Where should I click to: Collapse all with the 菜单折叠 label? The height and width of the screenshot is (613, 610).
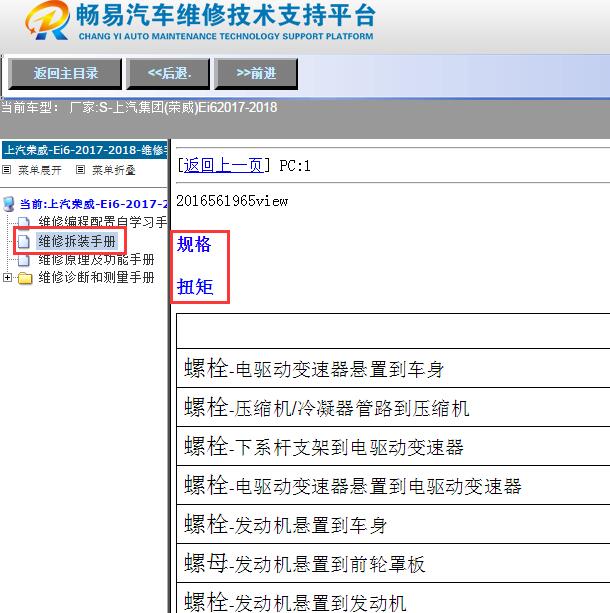pyautogui.click(x=113, y=170)
